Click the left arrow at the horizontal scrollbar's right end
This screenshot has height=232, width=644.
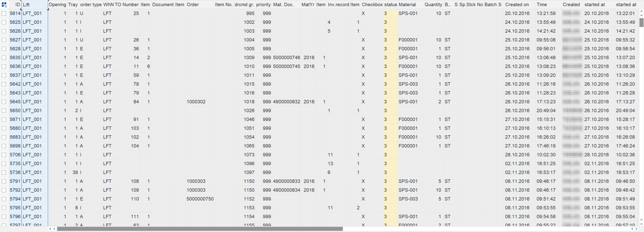[x=632, y=229]
